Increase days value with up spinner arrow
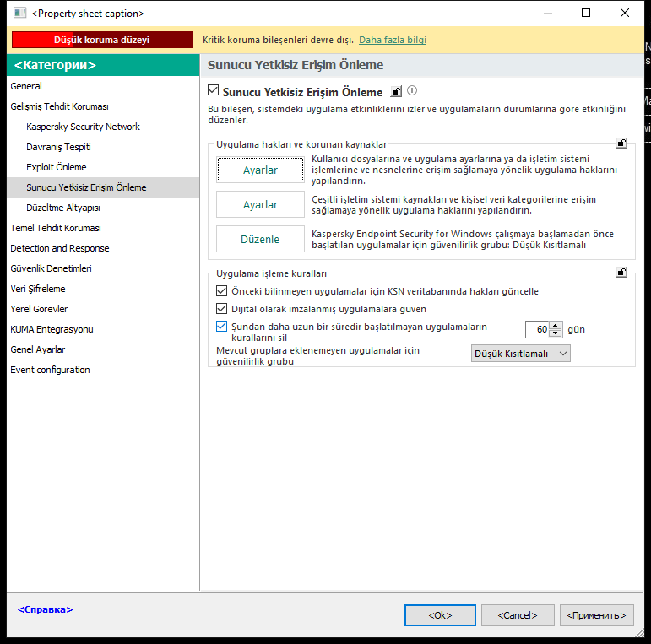The width and height of the screenshot is (651, 644). [556, 326]
